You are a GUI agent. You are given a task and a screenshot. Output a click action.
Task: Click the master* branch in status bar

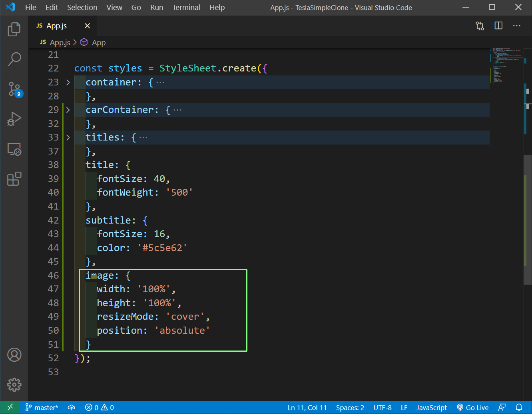[x=42, y=407]
